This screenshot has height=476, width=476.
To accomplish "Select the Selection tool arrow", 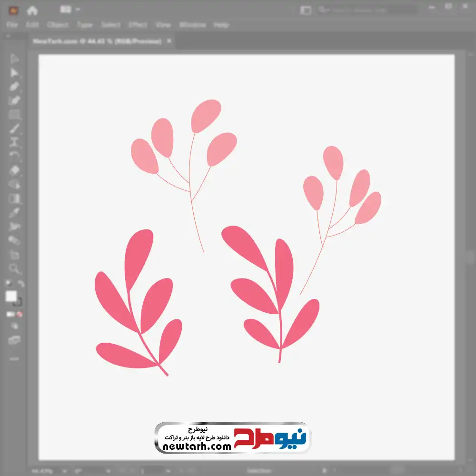I will click(x=14, y=59).
